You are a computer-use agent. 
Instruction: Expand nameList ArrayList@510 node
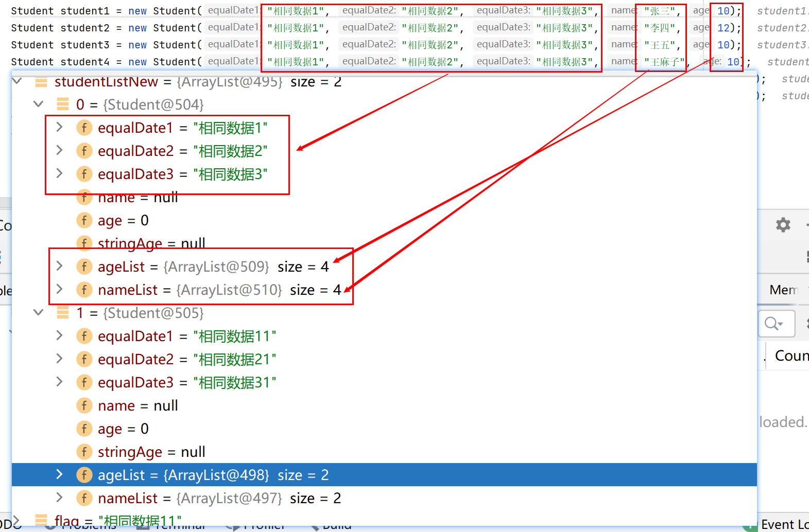click(x=59, y=290)
